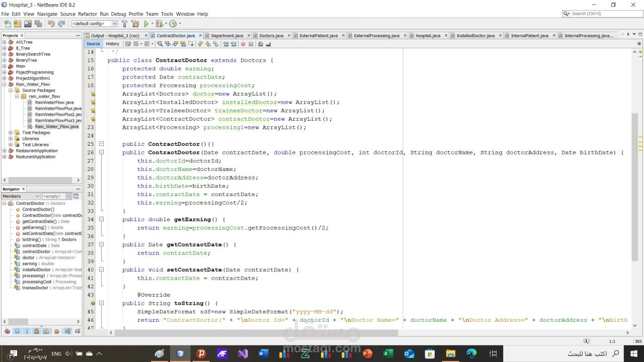Click the Search (Ctrl+I) field
The width and height of the screenshot is (644, 362).
[x=599, y=14]
